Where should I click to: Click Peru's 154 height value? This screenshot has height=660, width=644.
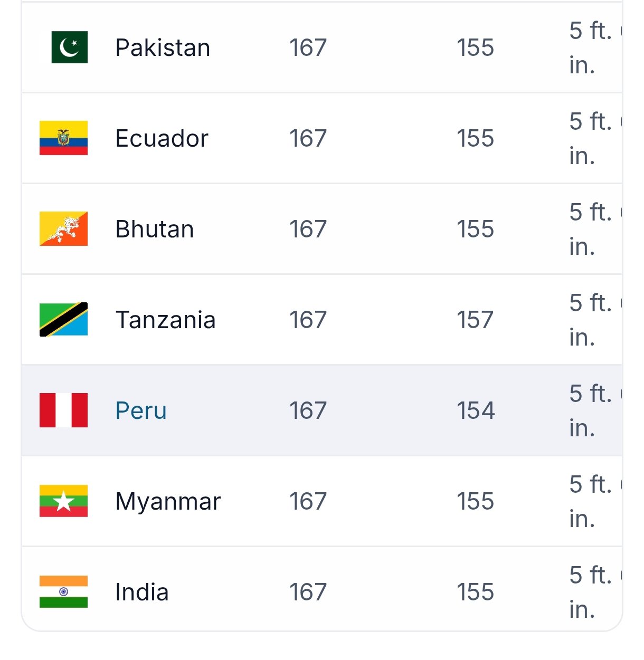click(x=476, y=410)
